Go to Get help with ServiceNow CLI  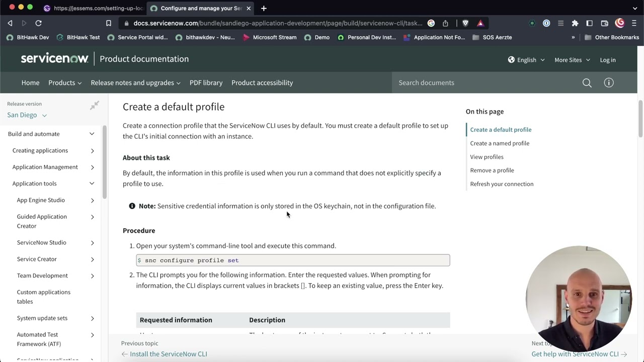point(579,354)
